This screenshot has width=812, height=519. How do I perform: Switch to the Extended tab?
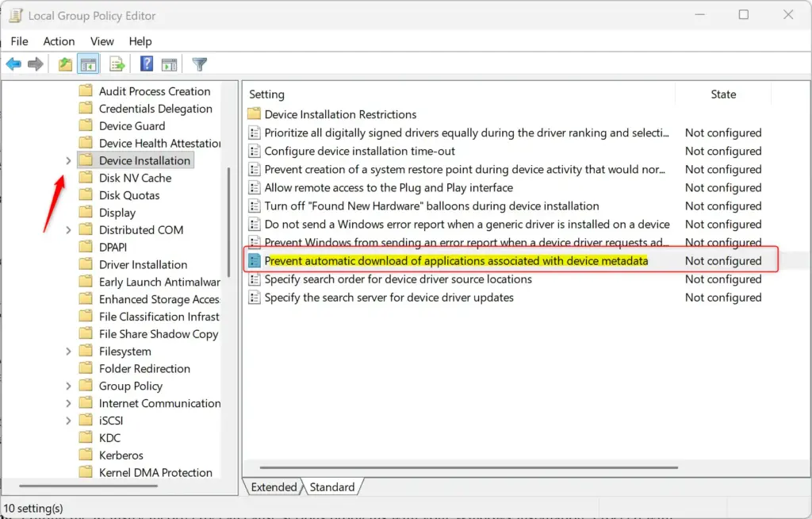pyautogui.click(x=274, y=486)
